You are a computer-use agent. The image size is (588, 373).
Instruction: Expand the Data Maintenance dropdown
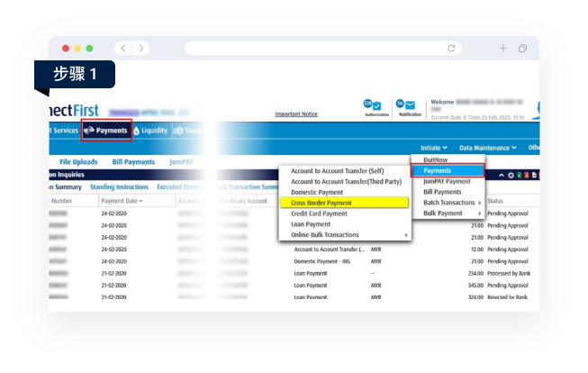488,148
